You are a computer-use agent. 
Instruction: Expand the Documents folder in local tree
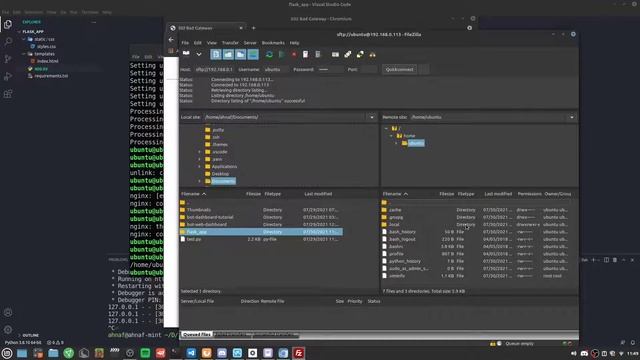[x=200, y=181]
